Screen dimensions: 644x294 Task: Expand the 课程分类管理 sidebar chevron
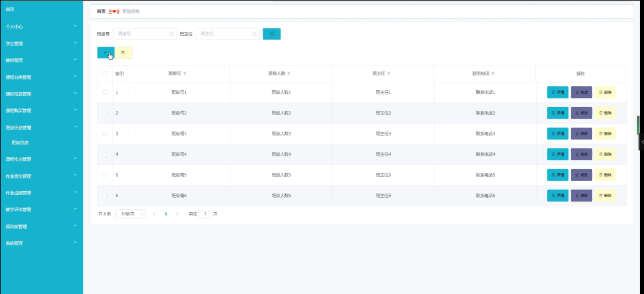pos(75,77)
